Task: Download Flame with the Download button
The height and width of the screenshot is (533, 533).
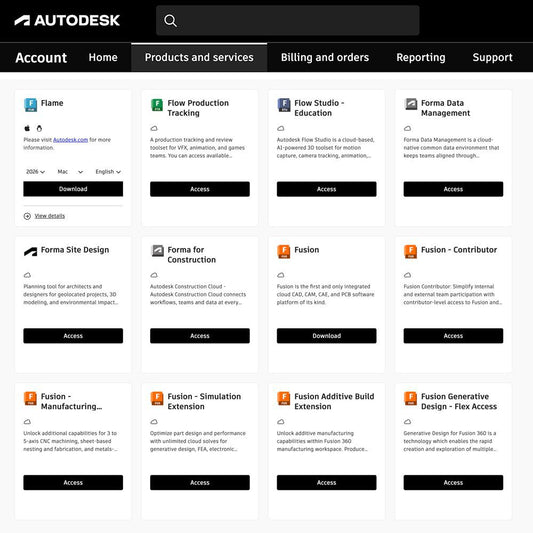Action: [73, 189]
